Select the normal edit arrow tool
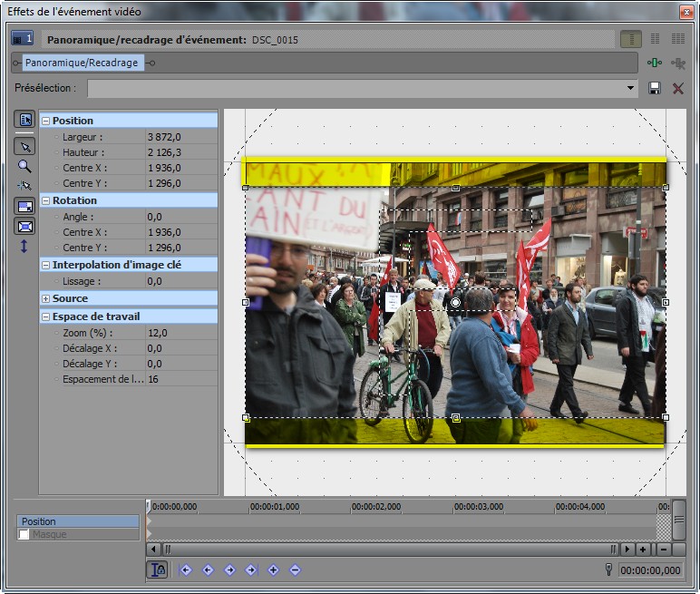The width and height of the screenshot is (700, 594). click(24, 146)
